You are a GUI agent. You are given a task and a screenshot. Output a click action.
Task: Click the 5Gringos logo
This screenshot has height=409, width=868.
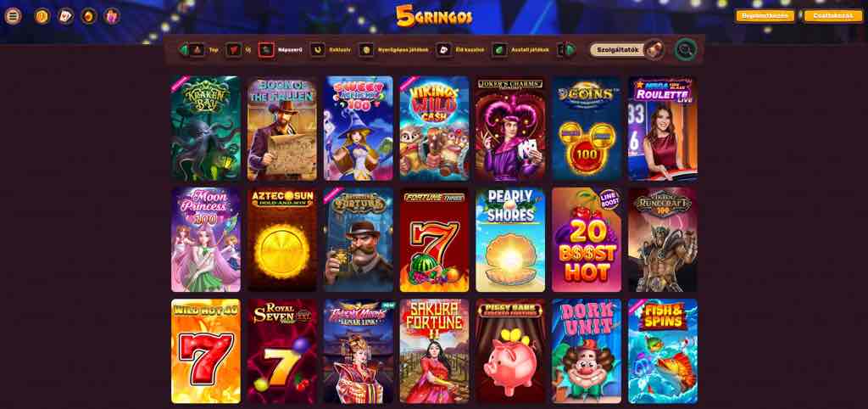tap(434, 16)
